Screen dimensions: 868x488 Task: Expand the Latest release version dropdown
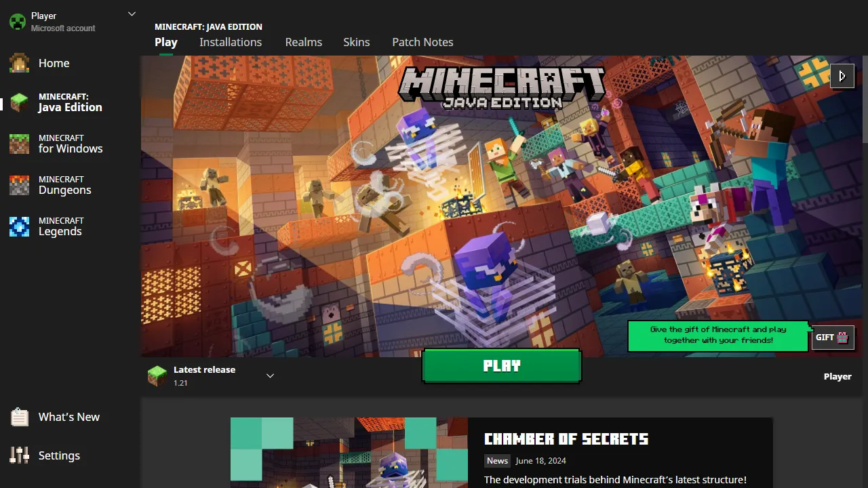tap(270, 375)
